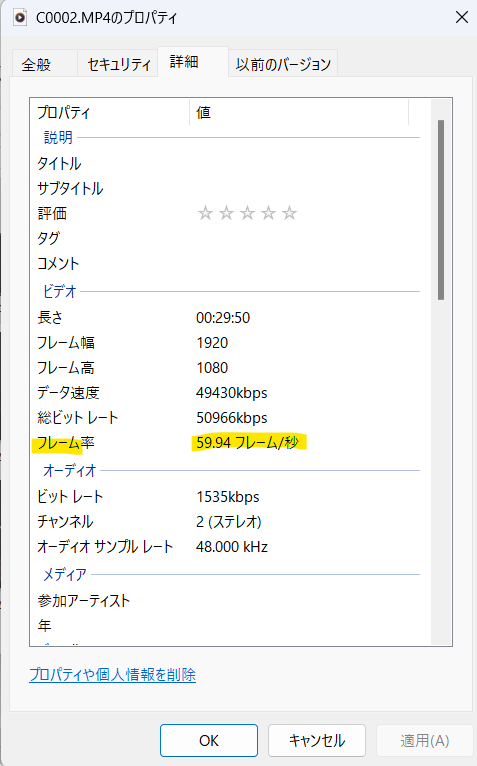Select the 参加アーティスト property row
Image resolution: width=477 pixels, height=766 pixels.
tap(230, 600)
